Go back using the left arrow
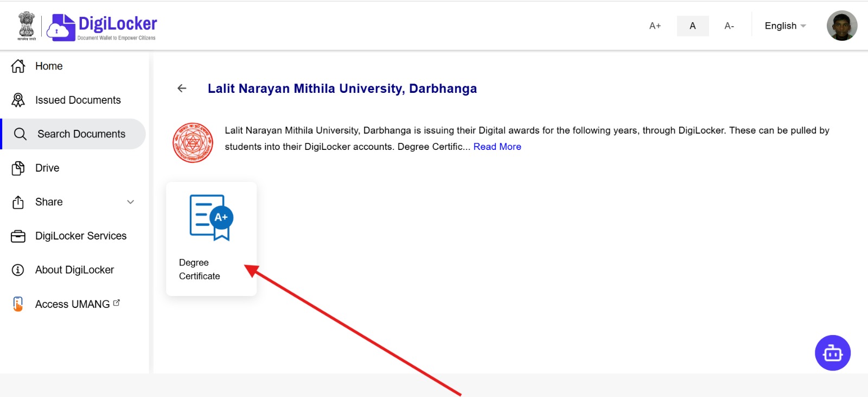 pos(182,88)
